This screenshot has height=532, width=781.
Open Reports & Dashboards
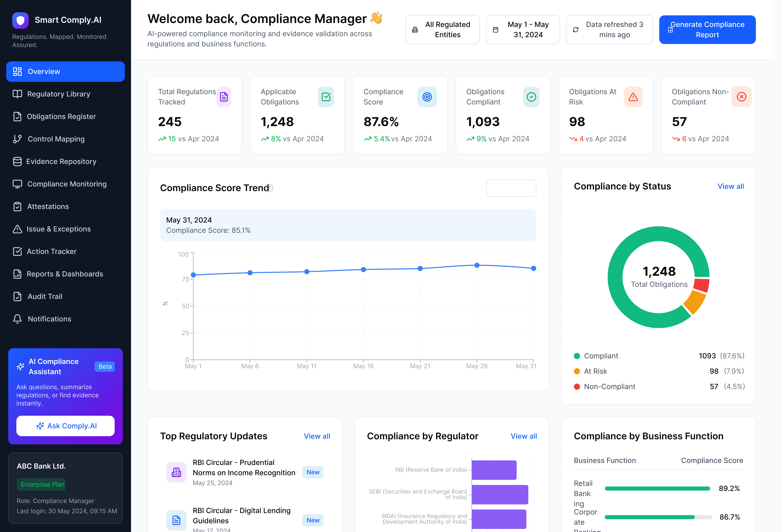point(66,274)
